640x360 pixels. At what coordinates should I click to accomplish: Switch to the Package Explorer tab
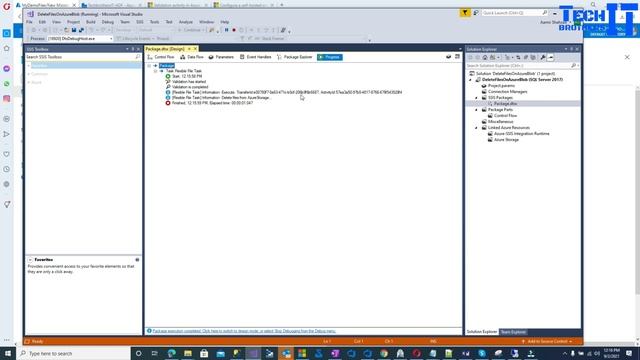coord(295,57)
